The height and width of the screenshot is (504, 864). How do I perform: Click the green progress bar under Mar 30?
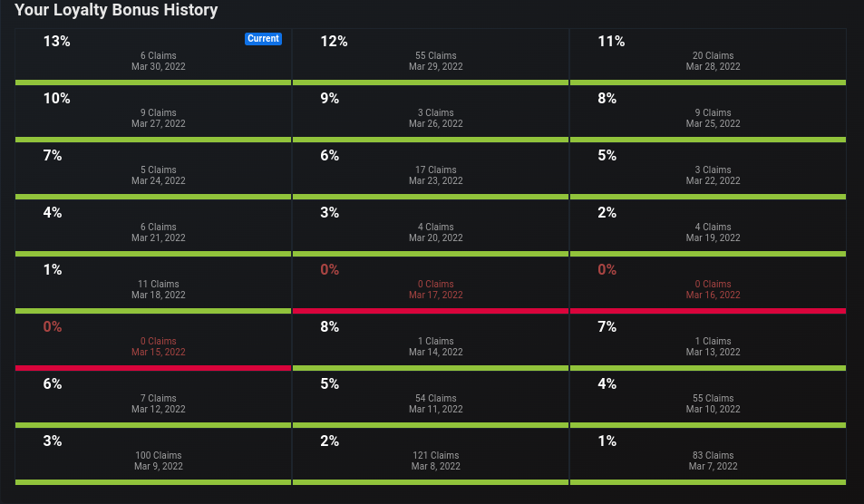tap(153, 82)
